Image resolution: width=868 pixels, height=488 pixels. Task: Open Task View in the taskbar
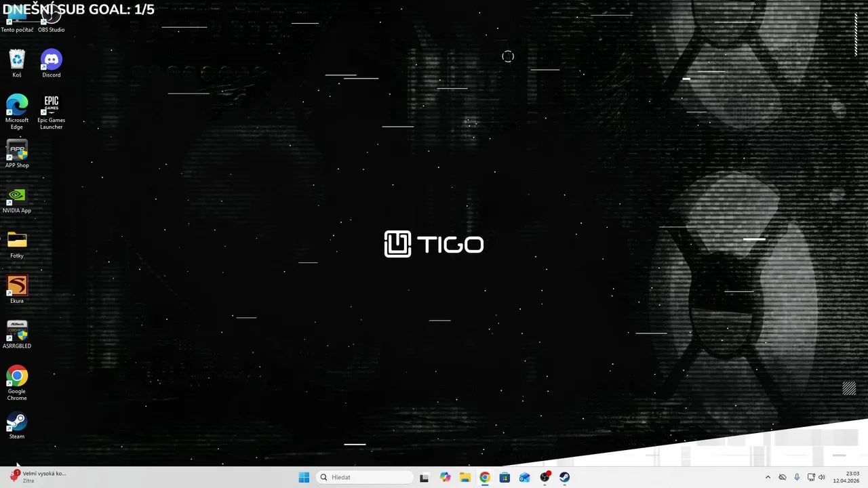point(425,477)
